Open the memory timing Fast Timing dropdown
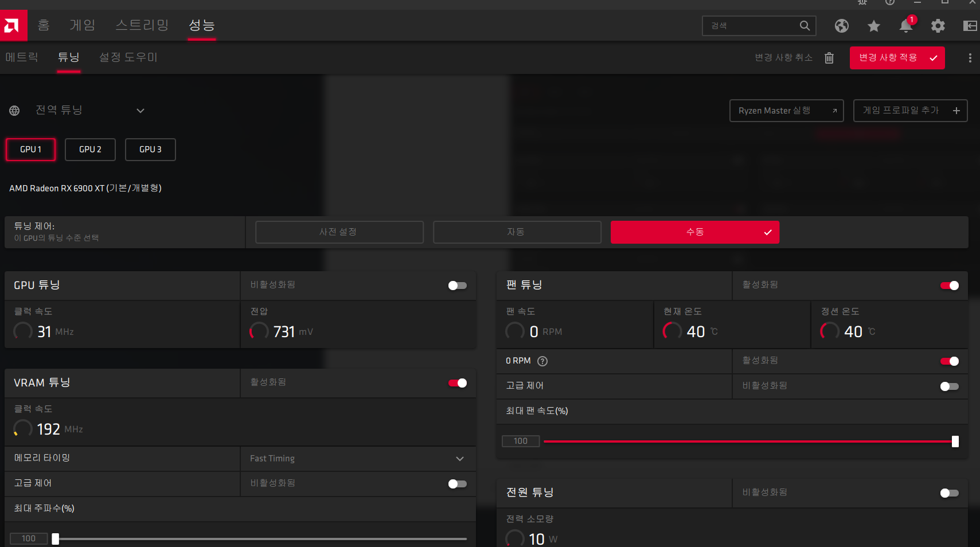This screenshot has height=547, width=980. [x=358, y=459]
